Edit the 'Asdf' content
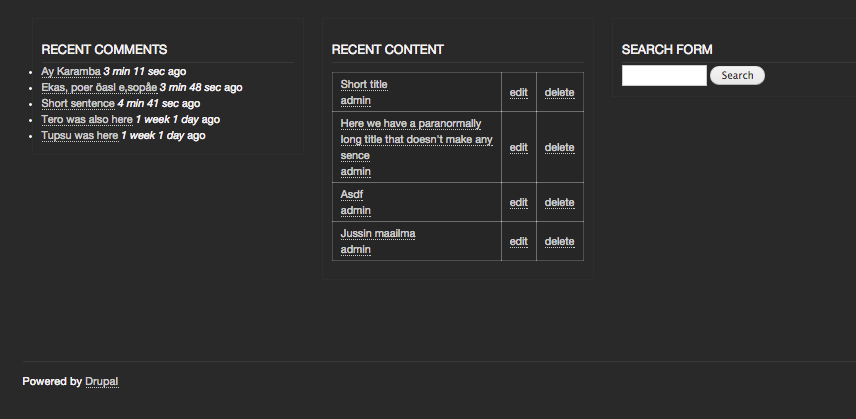Image resolution: width=856 pixels, height=419 pixels. [x=519, y=202]
